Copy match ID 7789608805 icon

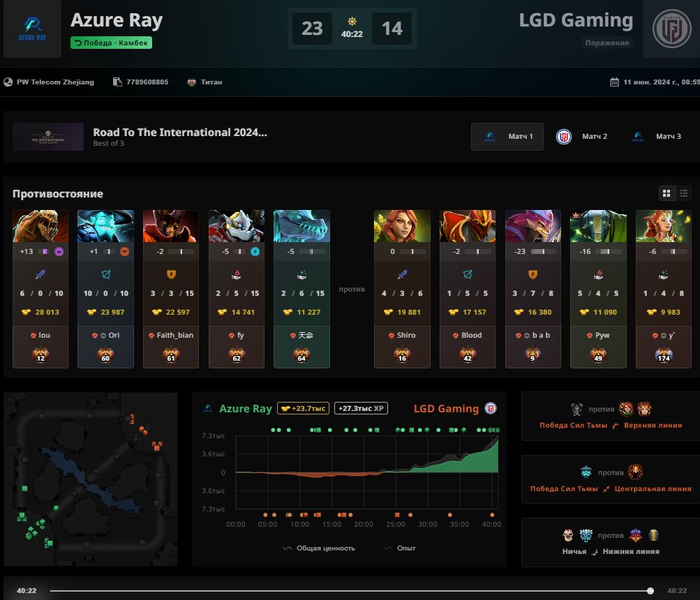click(117, 82)
